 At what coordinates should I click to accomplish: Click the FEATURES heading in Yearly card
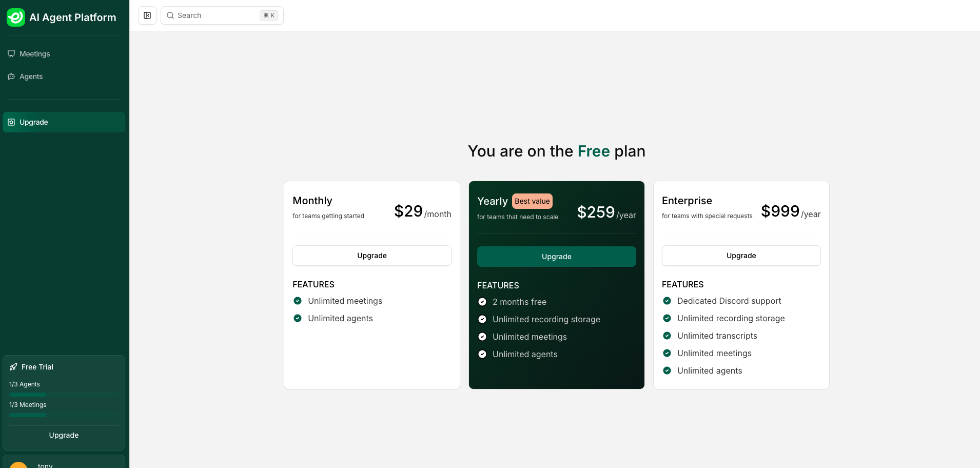tap(498, 285)
